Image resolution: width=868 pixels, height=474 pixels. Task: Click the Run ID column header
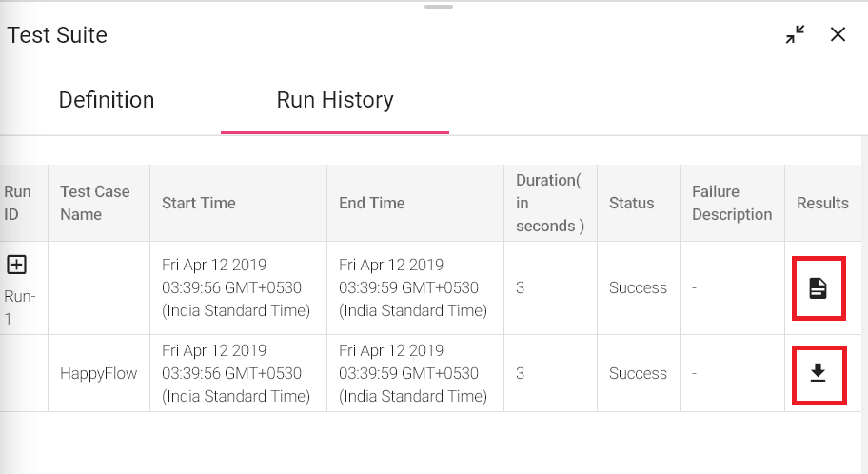[x=18, y=203]
